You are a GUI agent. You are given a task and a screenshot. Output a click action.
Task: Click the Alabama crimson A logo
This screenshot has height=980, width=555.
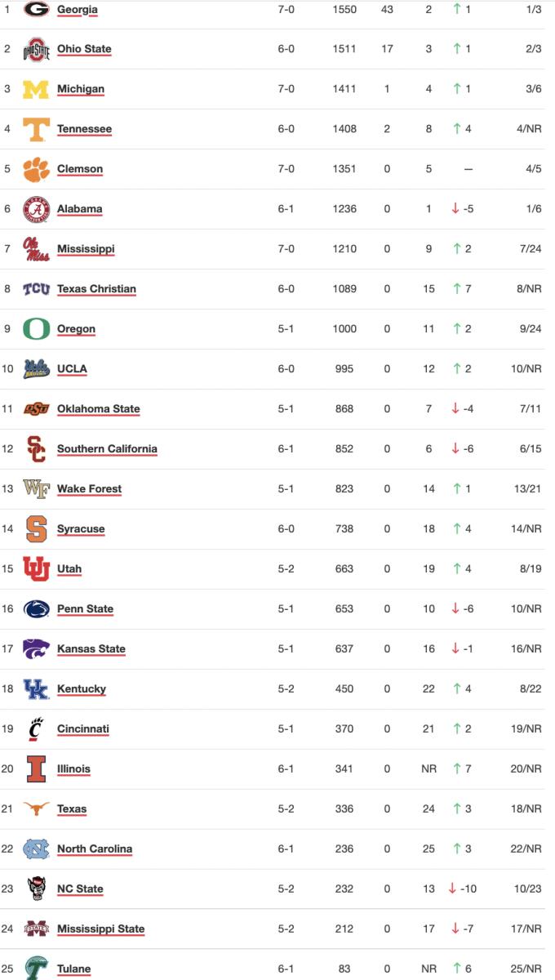36,209
